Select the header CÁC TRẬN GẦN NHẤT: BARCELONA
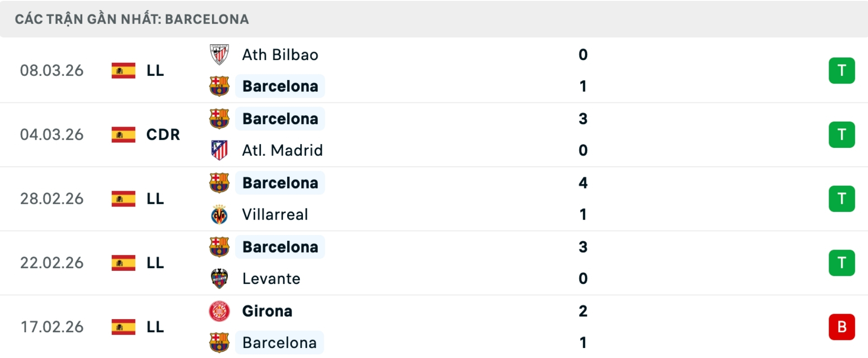The width and height of the screenshot is (868, 358). pyautogui.click(x=132, y=19)
